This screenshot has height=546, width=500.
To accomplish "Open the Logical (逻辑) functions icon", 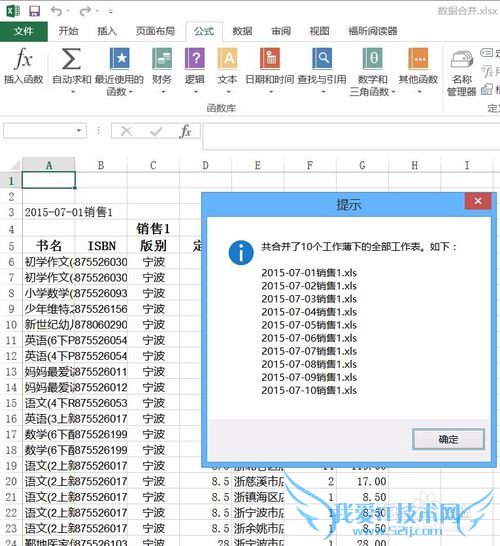I will pyautogui.click(x=195, y=58).
